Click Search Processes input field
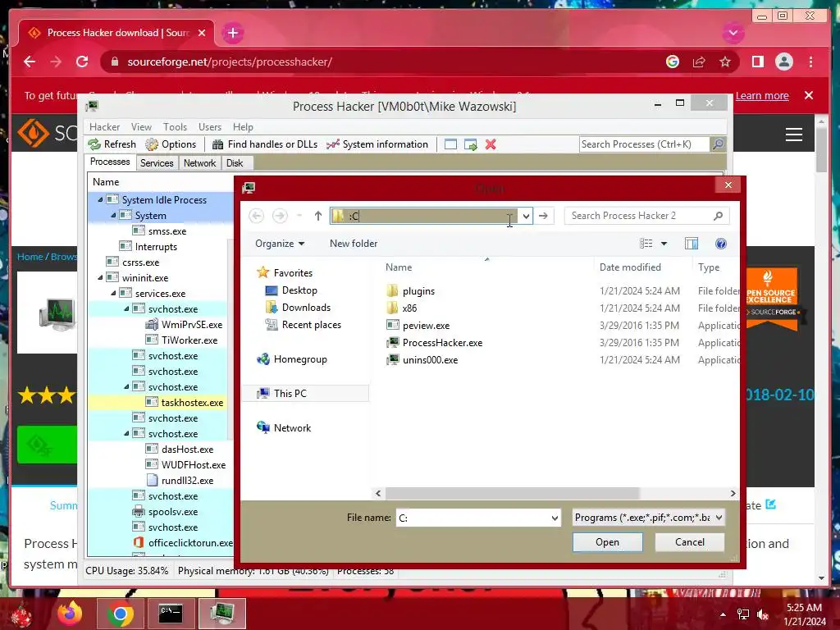 (645, 144)
